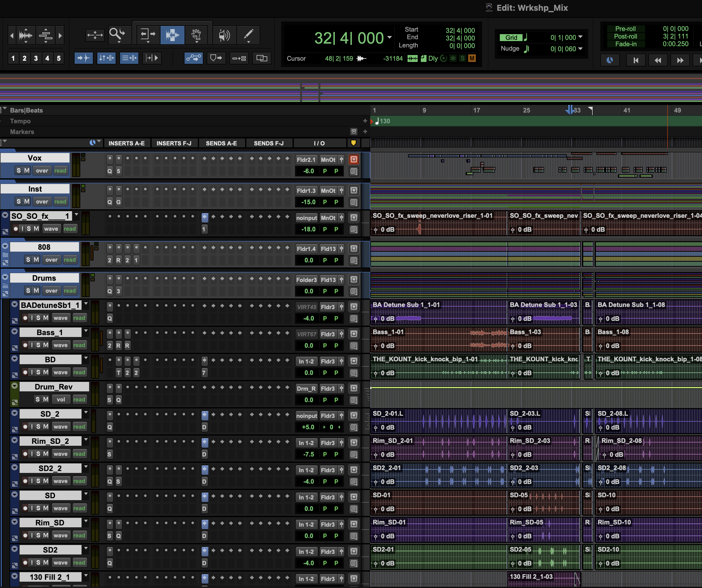Click the INSERTS F-J column header
Image resolution: width=702 pixels, height=588 pixels.
174,143
